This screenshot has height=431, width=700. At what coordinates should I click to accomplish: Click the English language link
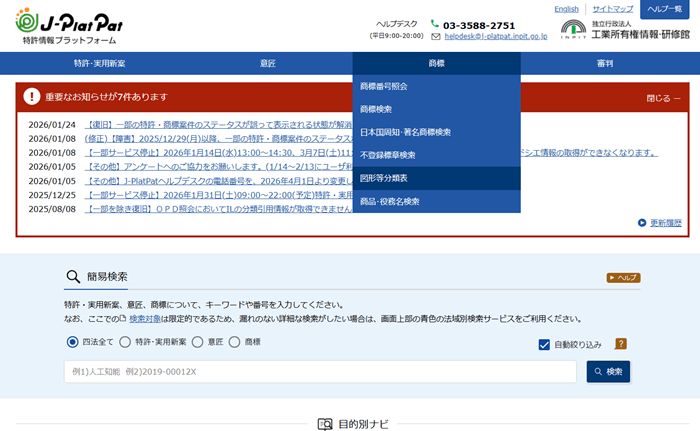pyautogui.click(x=567, y=9)
